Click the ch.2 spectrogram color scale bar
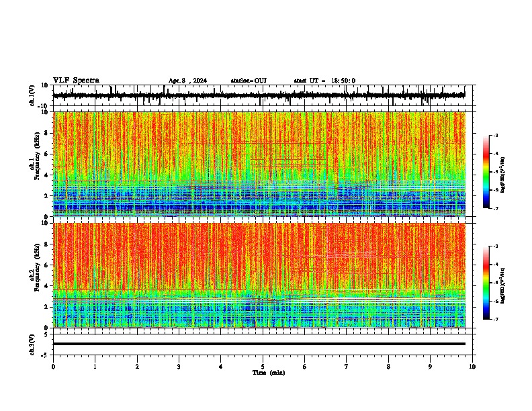Screen dimensions: 532x411 click(486, 283)
